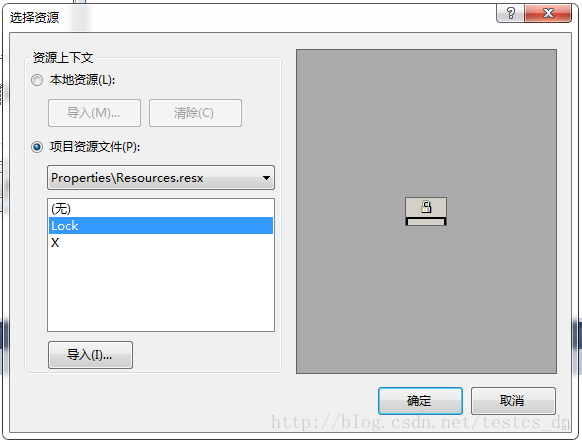Click the 导入(M)... button
This screenshot has width=582, height=442.
(x=94, y=113)
